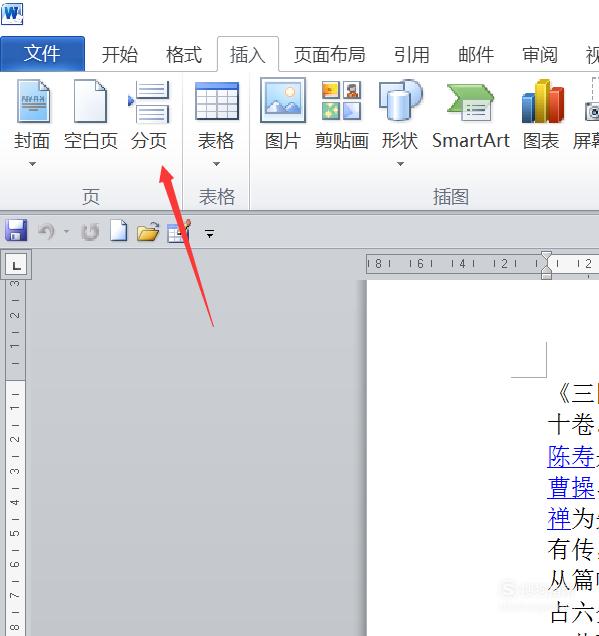599x636 pixels.
Task: Click the Save icon in quick access toolbar
Action: 16,231
